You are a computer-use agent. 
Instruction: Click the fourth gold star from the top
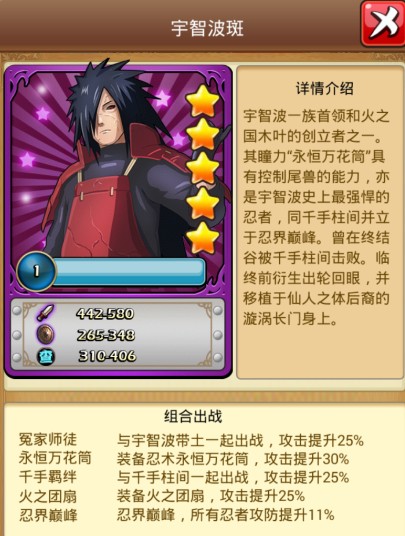(x=203, y=203)
